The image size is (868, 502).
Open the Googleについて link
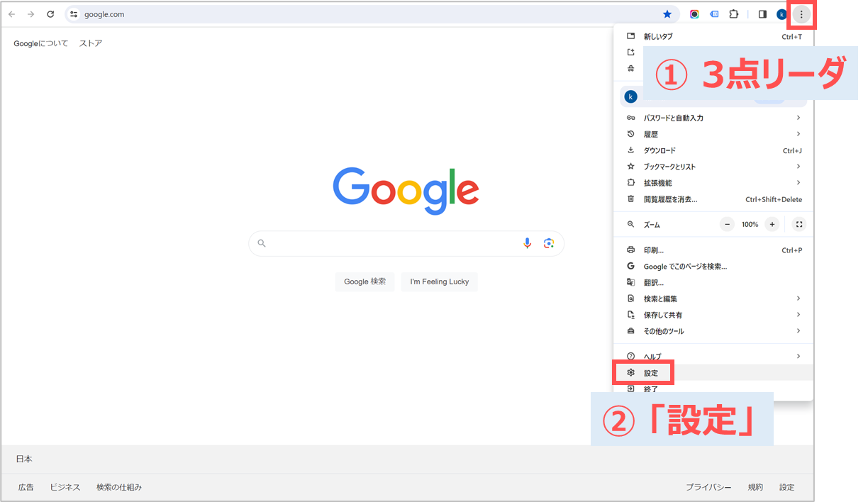pos(41,43)
